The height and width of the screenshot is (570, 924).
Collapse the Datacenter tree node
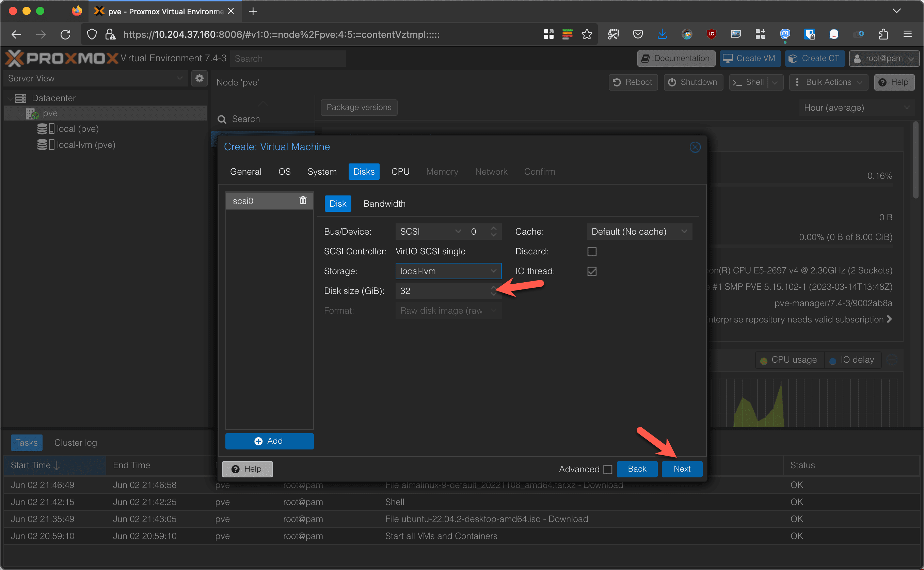10,98
